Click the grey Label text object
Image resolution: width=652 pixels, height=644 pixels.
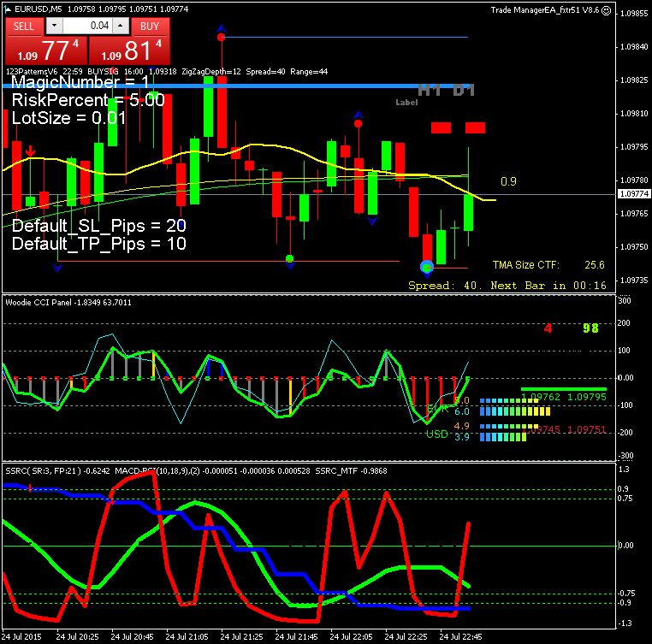pos(406,103)
